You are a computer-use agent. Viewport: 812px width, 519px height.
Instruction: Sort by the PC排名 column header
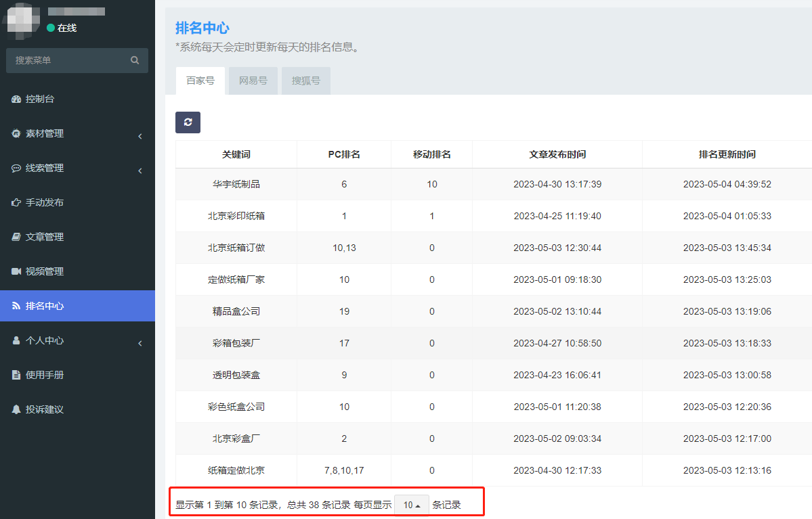click(x=344, y=154)
